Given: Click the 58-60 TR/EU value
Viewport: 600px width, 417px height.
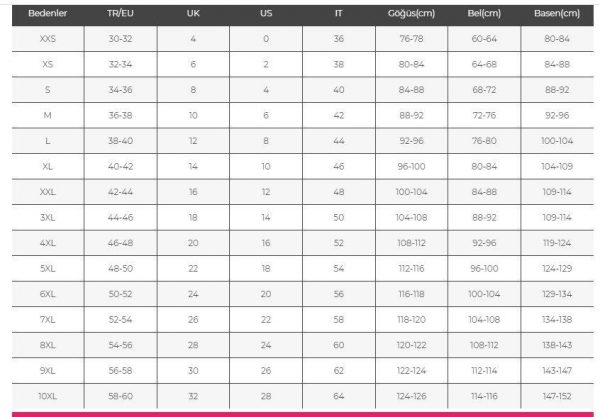Looking at the screenshot, I should point(120,396).
